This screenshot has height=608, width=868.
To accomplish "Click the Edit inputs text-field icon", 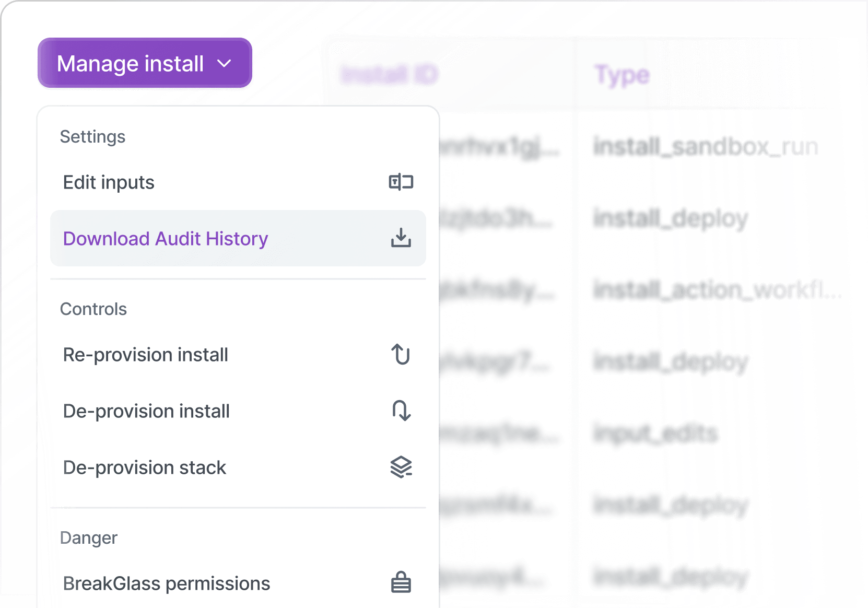I will pos(401,182).
